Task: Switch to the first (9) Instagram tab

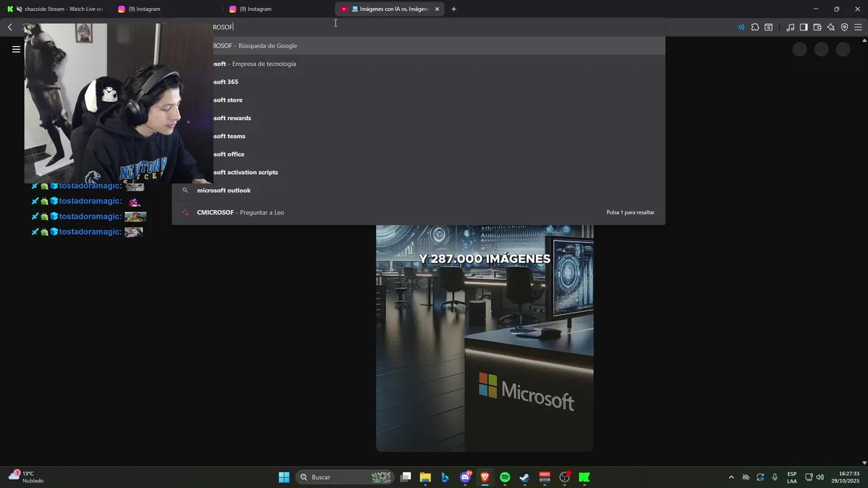Action: coord(165,9)
